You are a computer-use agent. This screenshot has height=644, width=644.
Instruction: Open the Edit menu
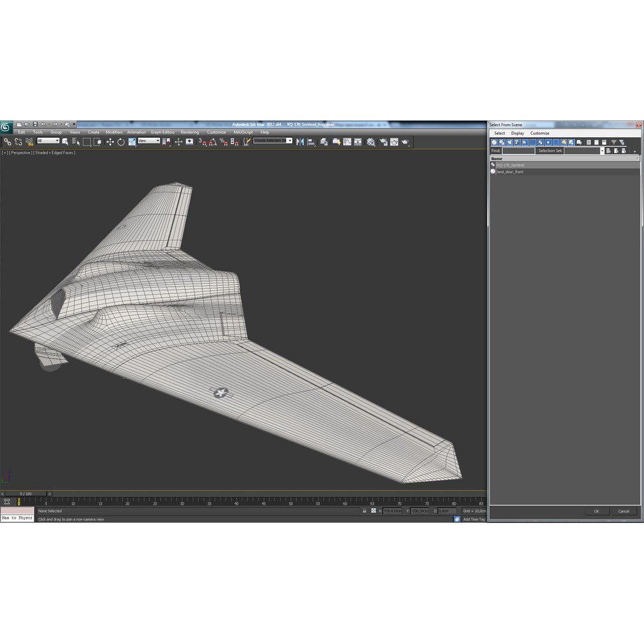point(21,132)
